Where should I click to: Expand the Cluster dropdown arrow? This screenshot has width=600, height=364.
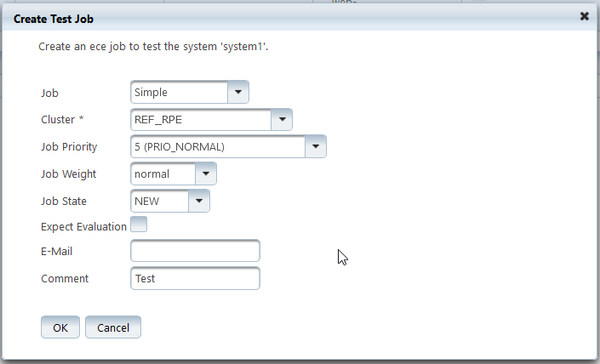[282, 119]
